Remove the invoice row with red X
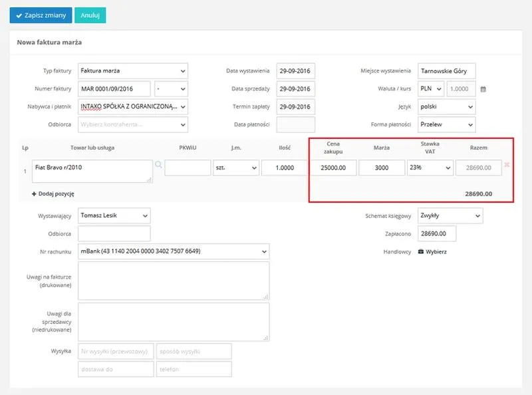The image size is (532, 395). point(507,165)
